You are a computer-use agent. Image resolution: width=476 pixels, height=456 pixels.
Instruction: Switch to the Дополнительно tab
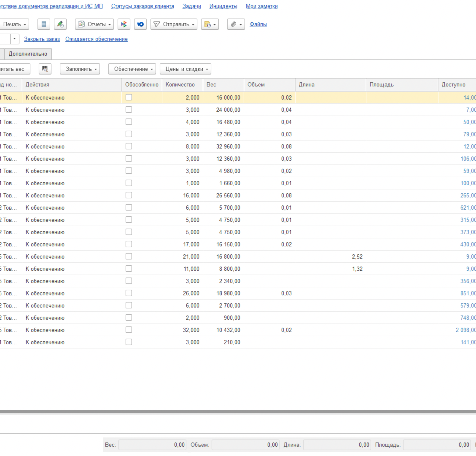(28, 54)
